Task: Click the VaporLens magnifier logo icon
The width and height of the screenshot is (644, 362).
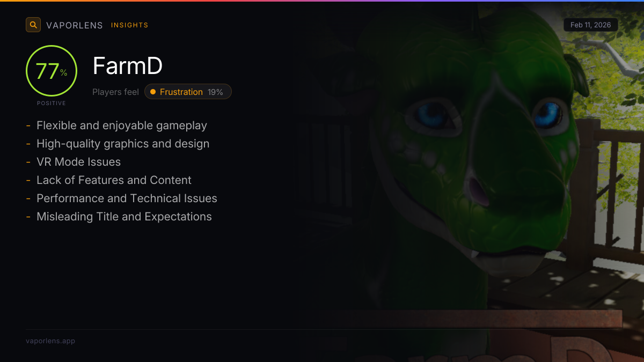Action: pyautogui.click(x=33, y=25)
